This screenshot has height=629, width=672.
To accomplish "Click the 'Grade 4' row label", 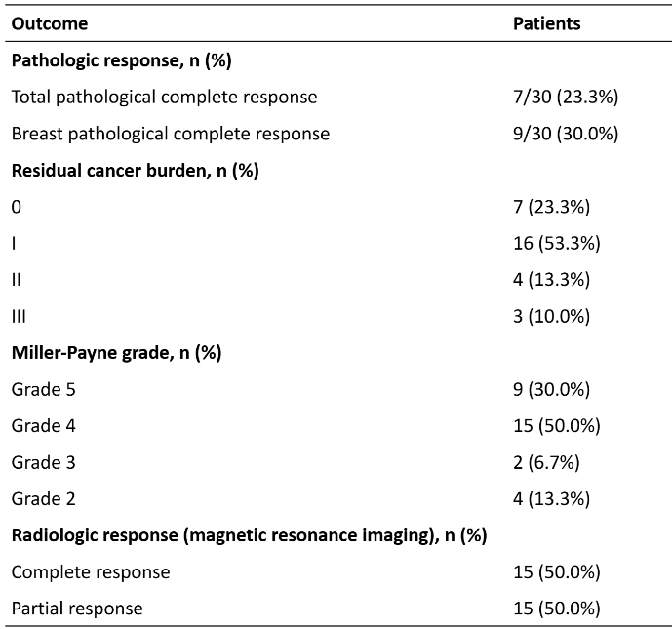I will point(43,425).
